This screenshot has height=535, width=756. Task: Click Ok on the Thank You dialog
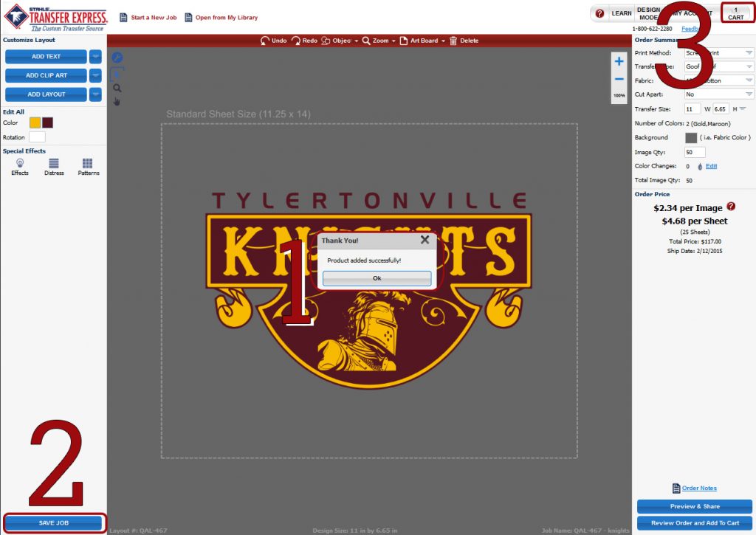tap(377, 278)
